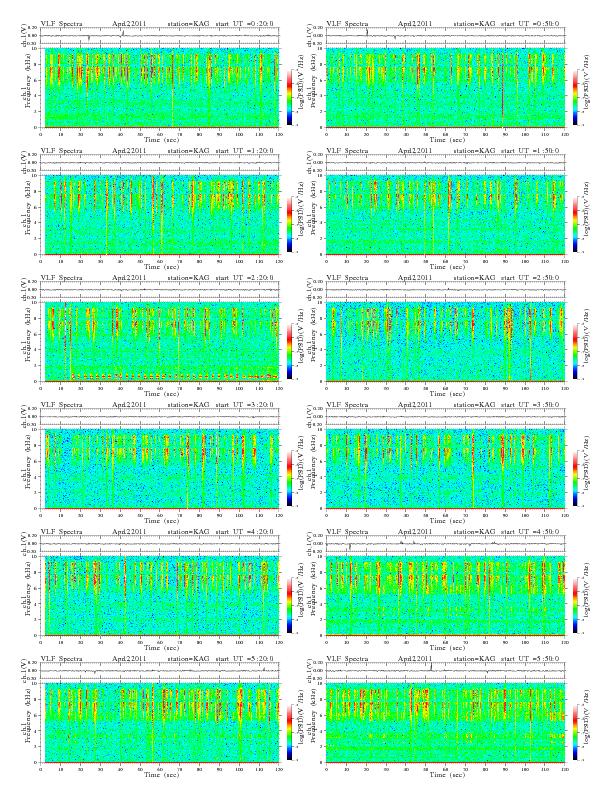This screenshot has width=612, height=792.
Task: Click the title text 'start UT =0:50:0'
Action: (530, 24)
